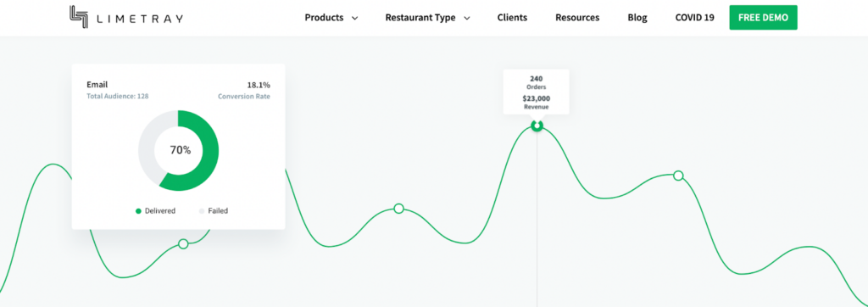The height and width of the screenshot is (307, 868).
Task: Click the highlighted peak marker on the graph
Action: [x=537, y=126]
